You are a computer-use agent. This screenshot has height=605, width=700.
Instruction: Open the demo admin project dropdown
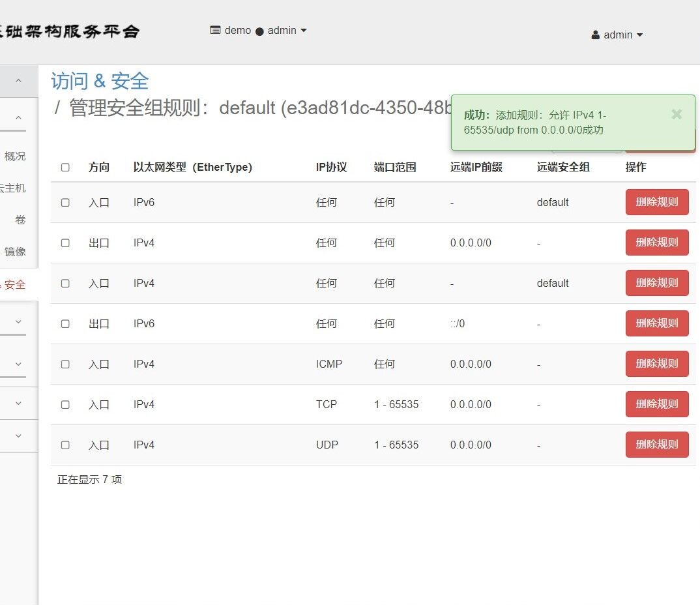coord(258,31)
